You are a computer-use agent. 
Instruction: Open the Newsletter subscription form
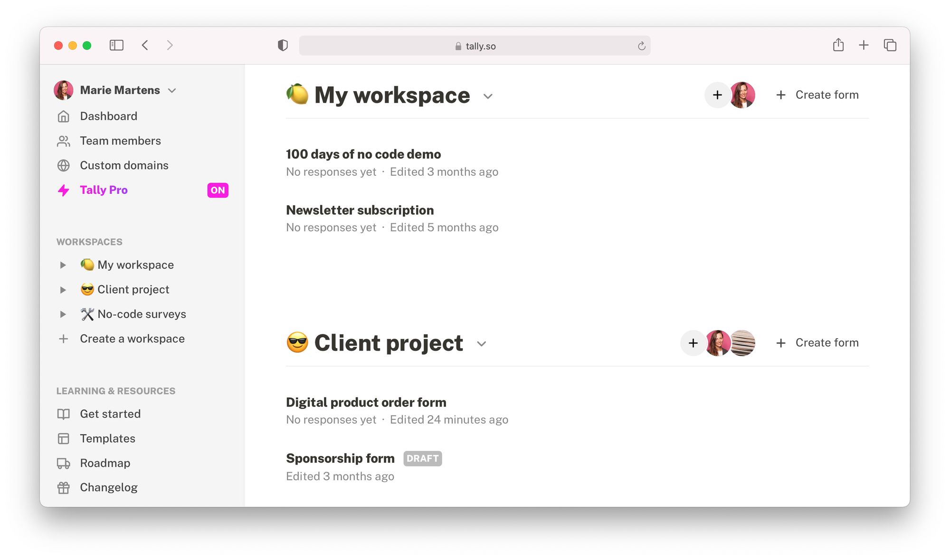(x=360, y=210)
